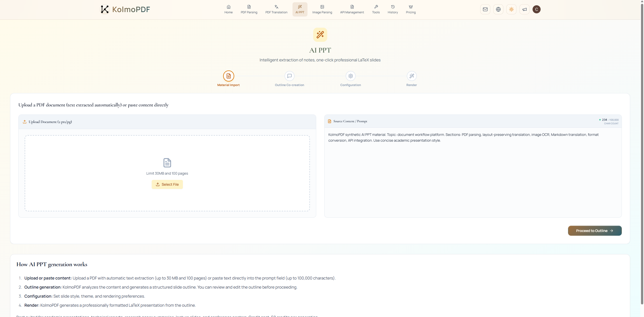
Task: Click the Material Import step icon
Action: (x=228, y=76)
